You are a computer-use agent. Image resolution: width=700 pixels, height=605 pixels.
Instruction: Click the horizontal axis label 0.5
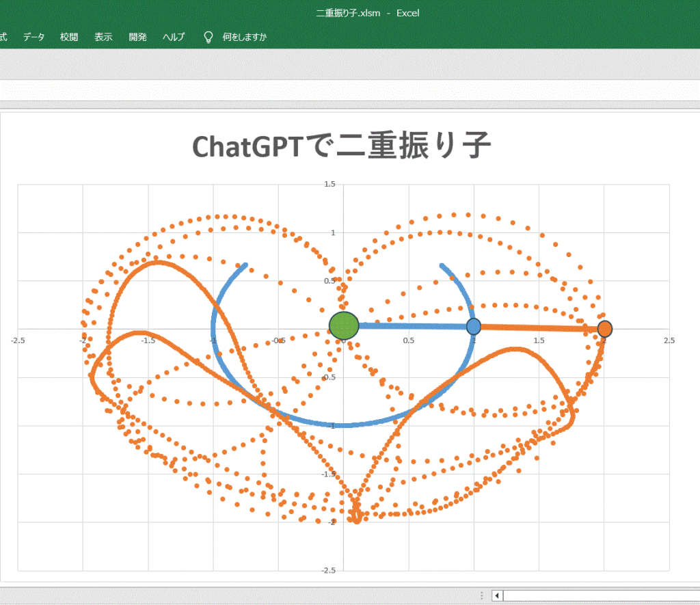409,340
